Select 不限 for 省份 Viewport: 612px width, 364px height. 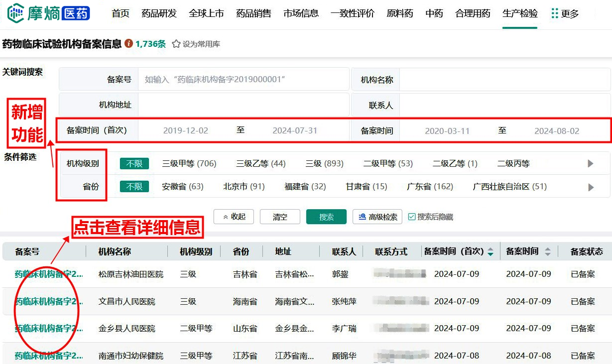click(134, 187)
